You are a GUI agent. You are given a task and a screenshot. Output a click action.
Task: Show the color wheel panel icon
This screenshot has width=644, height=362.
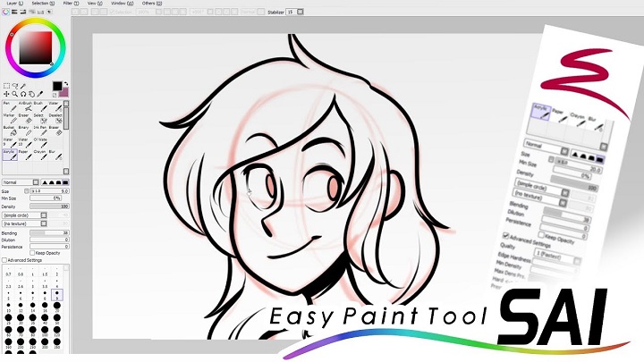coord(5,12)
